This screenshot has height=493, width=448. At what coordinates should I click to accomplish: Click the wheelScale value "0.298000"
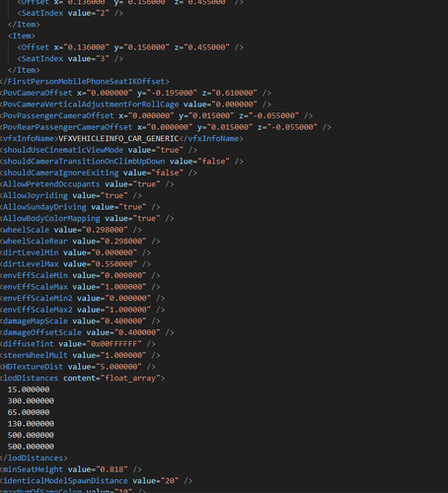pos(105,230)
